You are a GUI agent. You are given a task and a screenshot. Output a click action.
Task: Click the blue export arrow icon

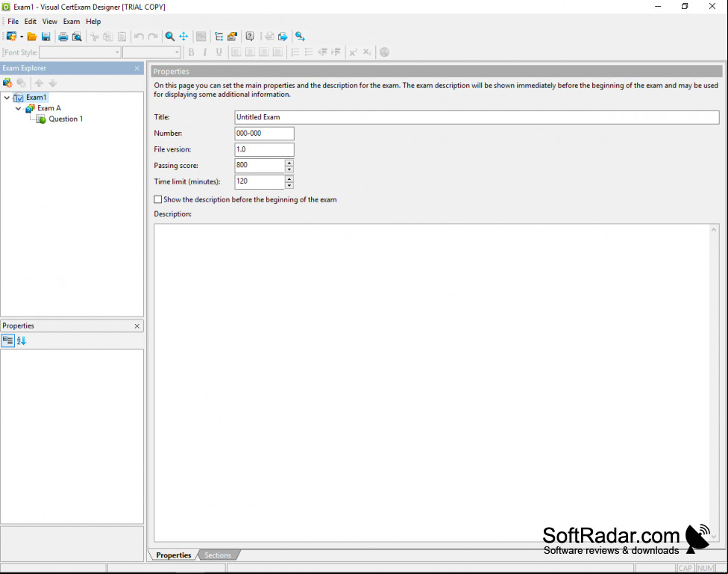(x=283, y=37)
